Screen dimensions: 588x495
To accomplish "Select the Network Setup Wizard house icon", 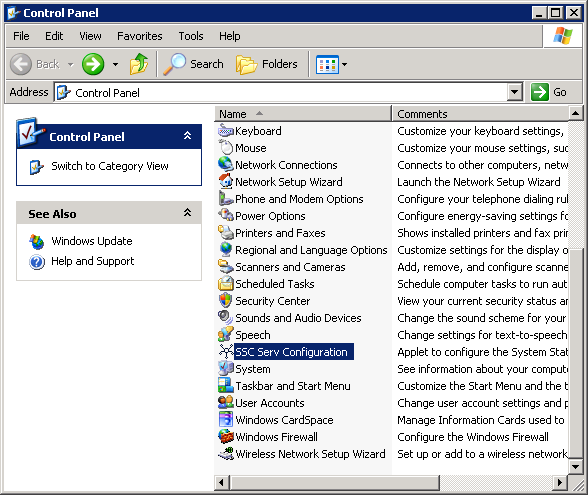I will (x=226, y=182).
